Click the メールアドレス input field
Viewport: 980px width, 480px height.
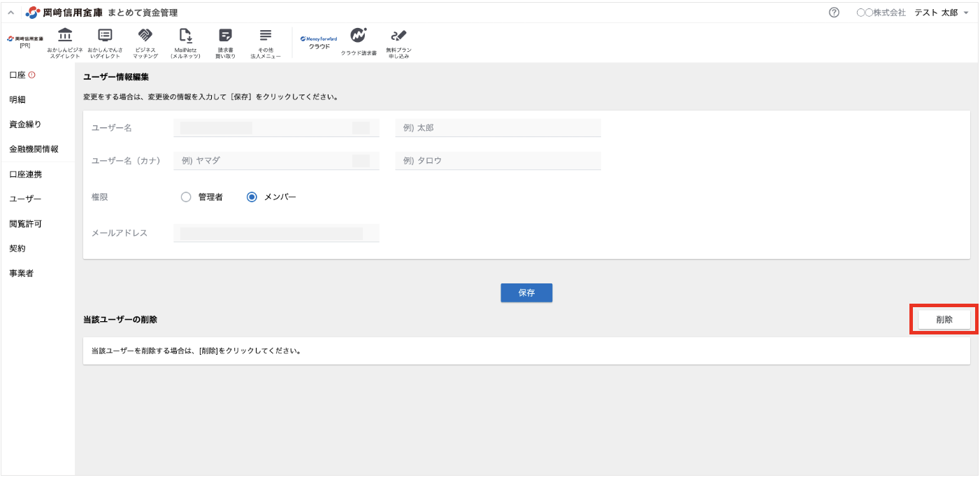276,233
